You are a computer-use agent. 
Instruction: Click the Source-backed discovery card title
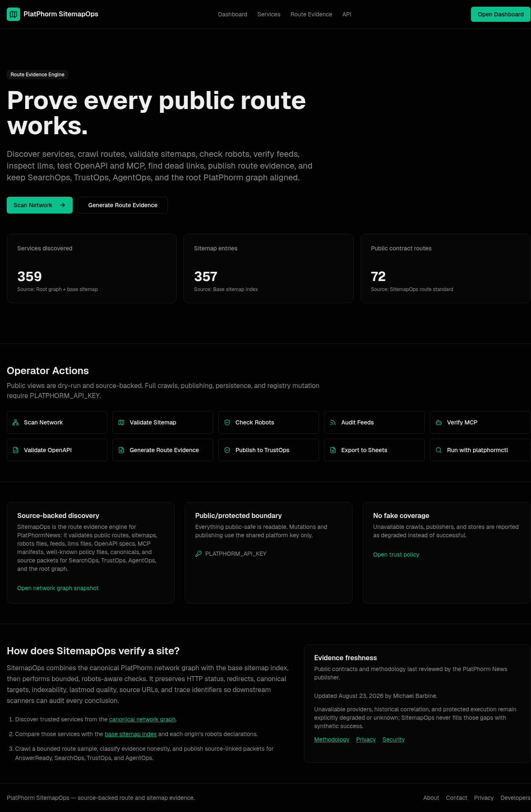click(x=58, y=515)
